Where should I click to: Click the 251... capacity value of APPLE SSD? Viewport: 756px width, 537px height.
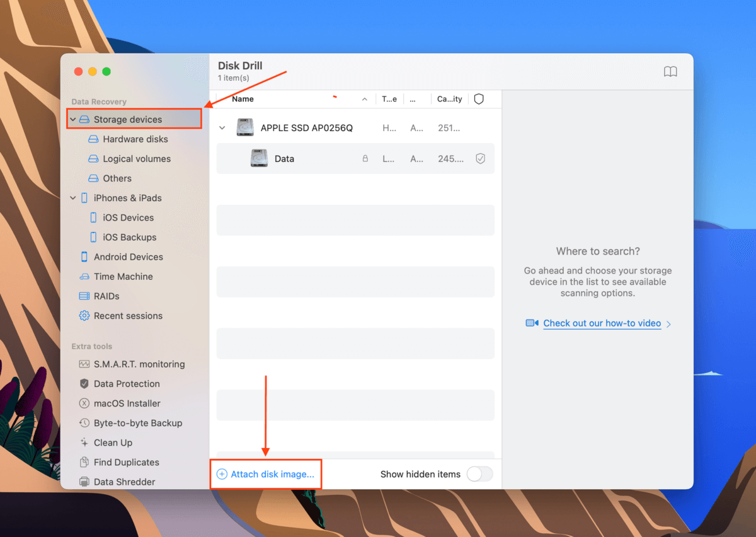[x=449, y=128]
